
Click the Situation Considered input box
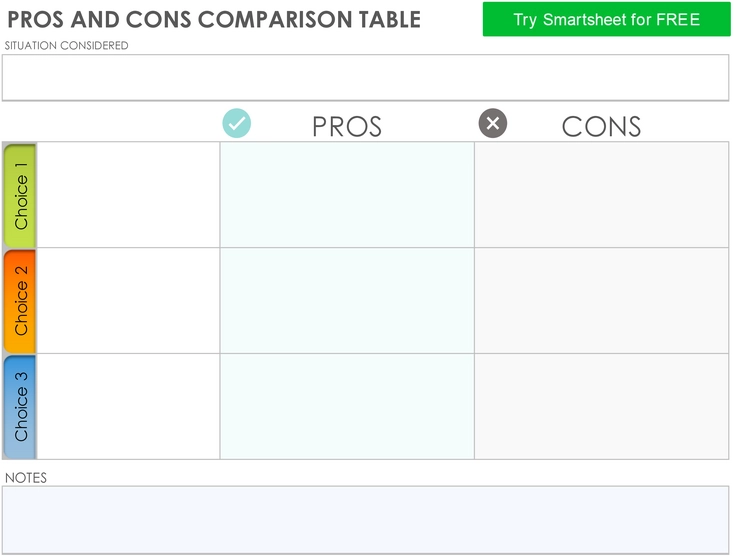coord(366,77)
